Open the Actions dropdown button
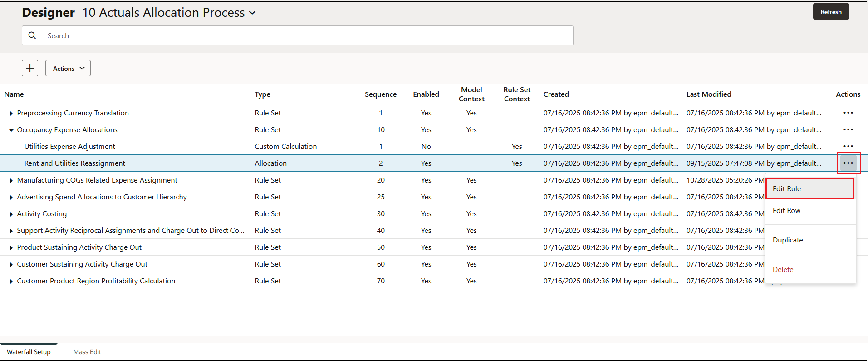The height and width of the screenshot is (361, 868). point(68,68)
